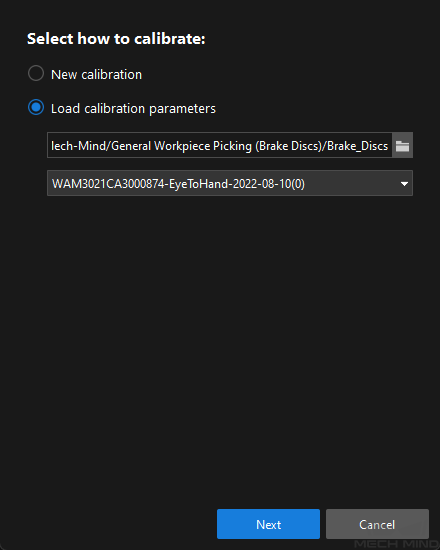Click the dropdown arrow for the calibration file list

click(x=404, y=183)
